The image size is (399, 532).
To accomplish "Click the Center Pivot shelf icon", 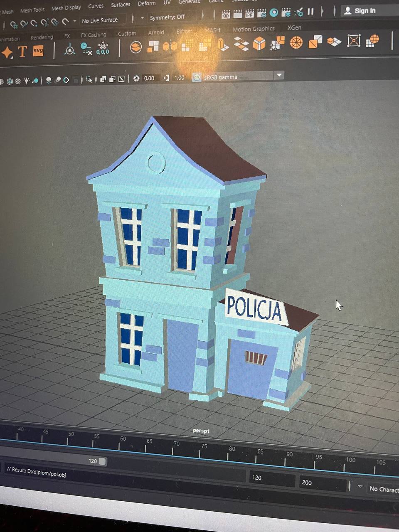I will 70,49.
